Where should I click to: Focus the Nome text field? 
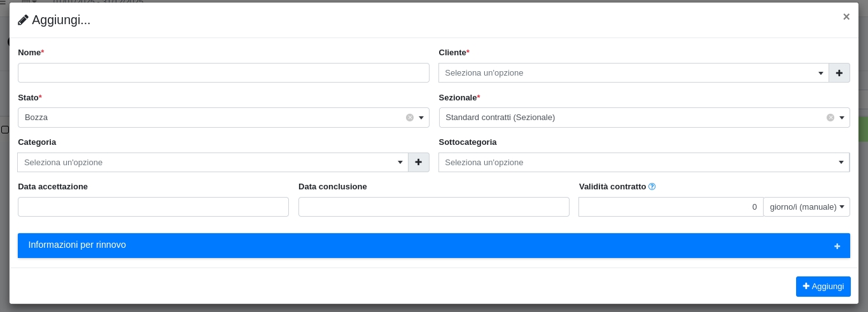223,73
